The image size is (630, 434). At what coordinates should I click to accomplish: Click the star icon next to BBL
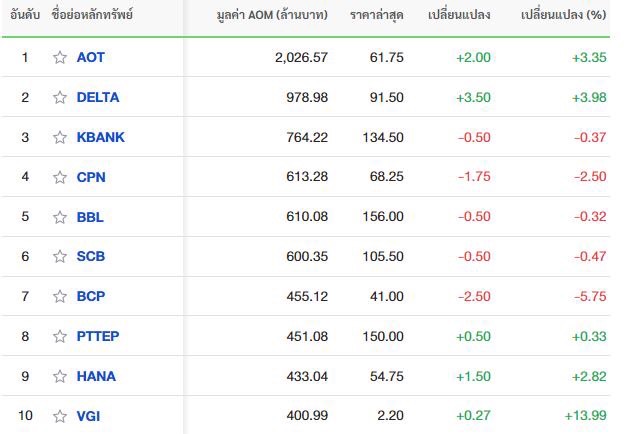click(60, 217)
